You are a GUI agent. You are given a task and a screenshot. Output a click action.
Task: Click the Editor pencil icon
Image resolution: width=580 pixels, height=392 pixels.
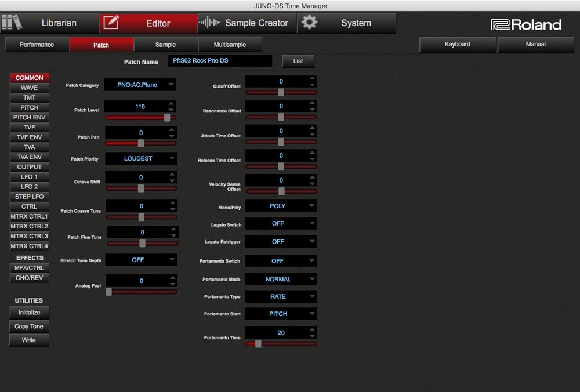coord(111,23)
